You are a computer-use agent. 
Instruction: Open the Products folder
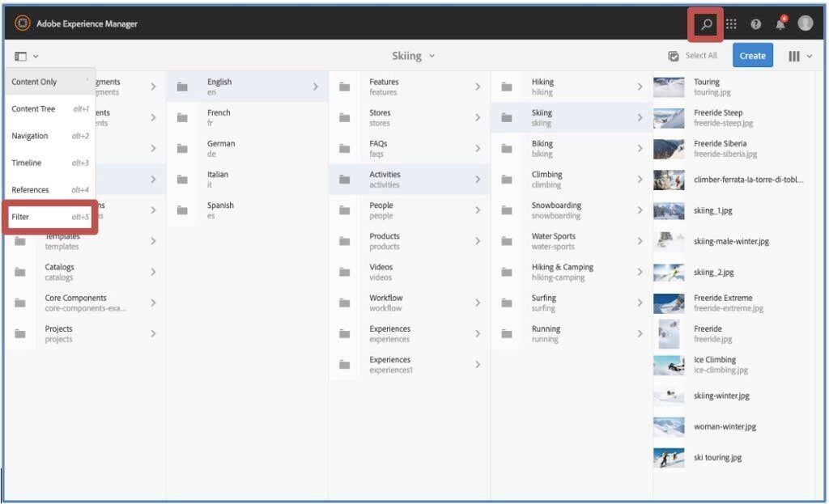(409, 241)
